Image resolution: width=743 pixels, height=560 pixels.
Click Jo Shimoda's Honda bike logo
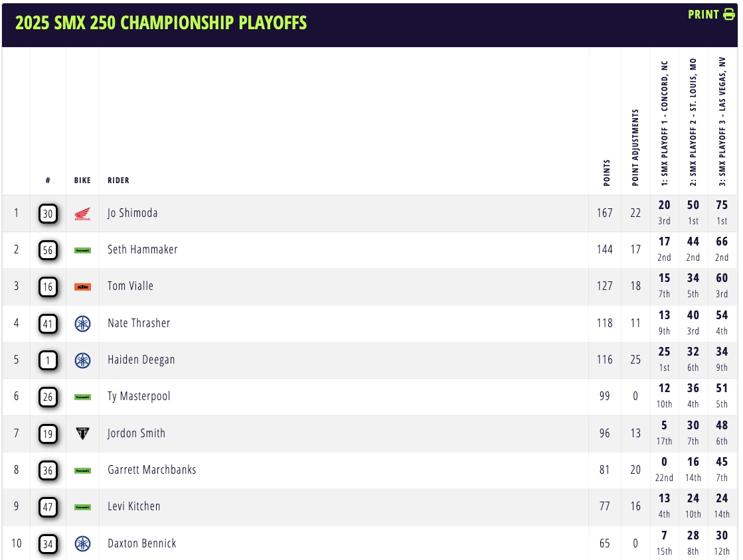82,214
